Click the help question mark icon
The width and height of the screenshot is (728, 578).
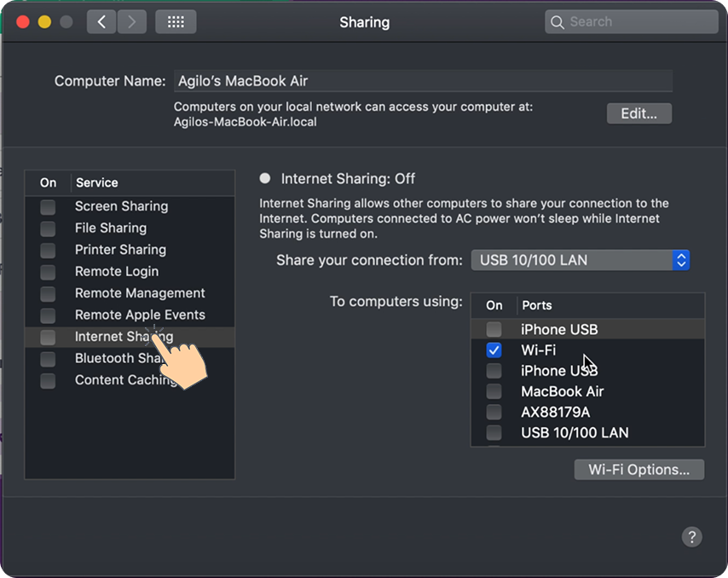pyautogui.click(x=691, y=537)
